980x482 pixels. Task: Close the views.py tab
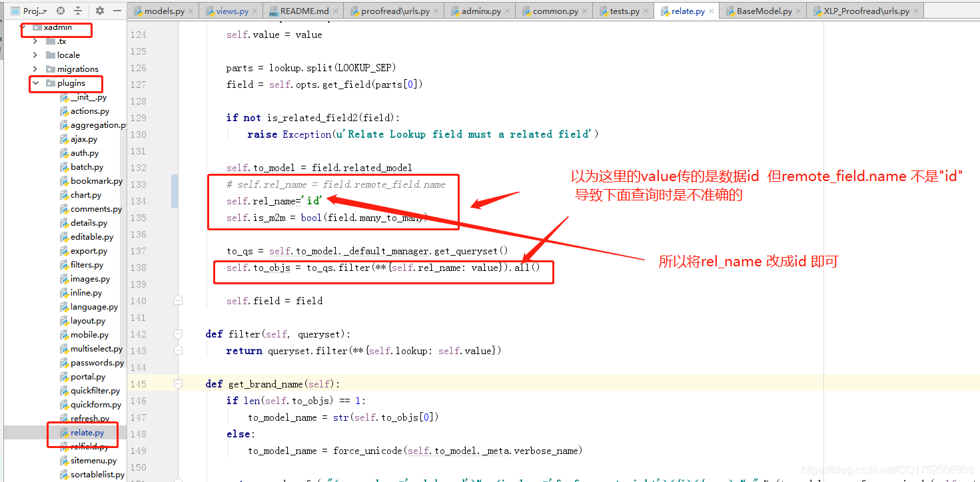coord(254,11)
